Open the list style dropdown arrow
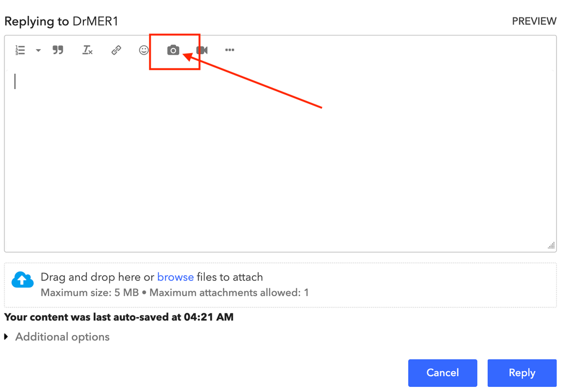 38,50
